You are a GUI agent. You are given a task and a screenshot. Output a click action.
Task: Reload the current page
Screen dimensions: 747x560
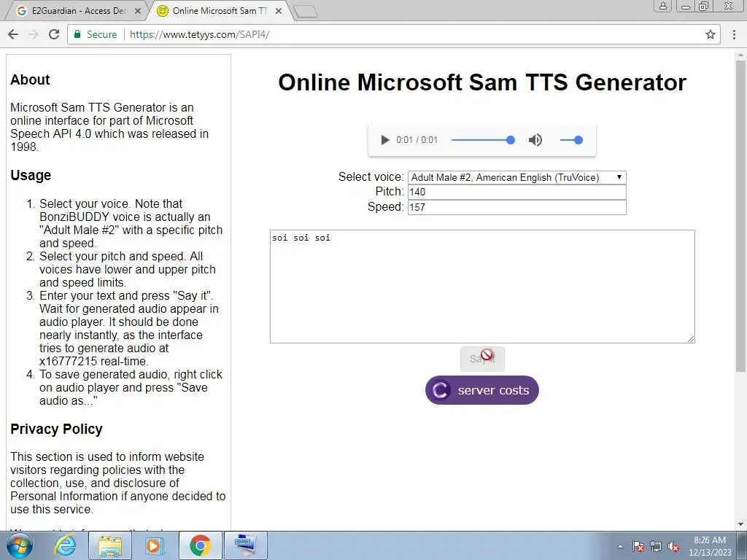pos(54,34)
